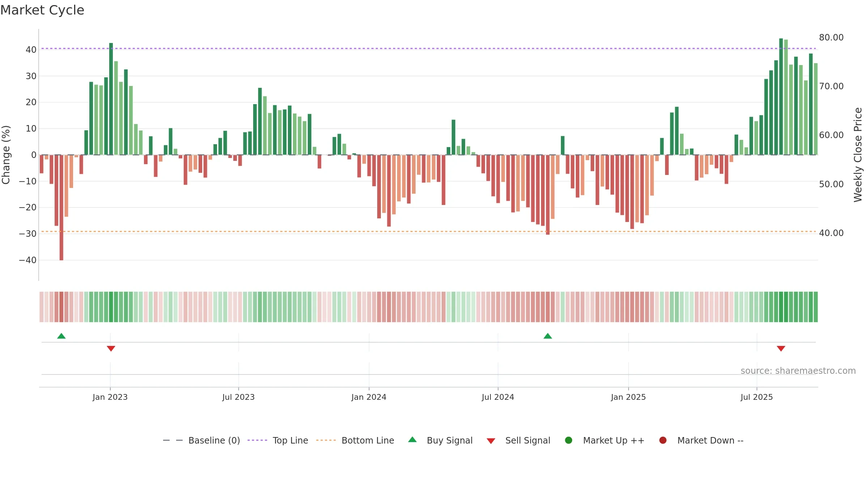The height and width of the screenshot is (488, 868).
Task: Click the Jul 2024 axis label
Action: point(498,397)
